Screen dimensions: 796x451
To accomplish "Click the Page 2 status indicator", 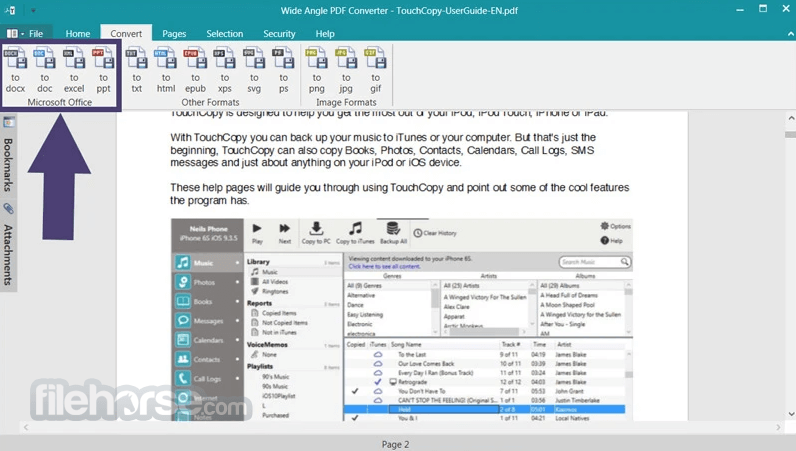I will click(395, 444).
